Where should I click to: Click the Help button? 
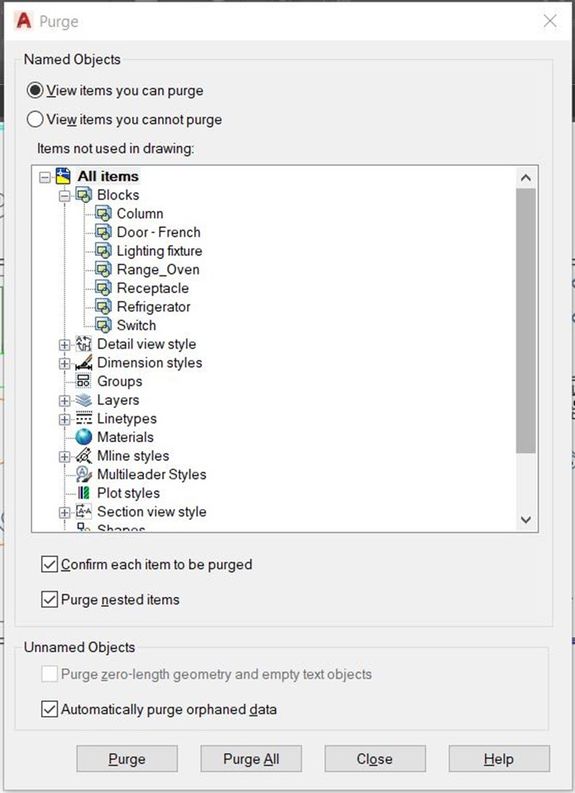tap(499, 759)
